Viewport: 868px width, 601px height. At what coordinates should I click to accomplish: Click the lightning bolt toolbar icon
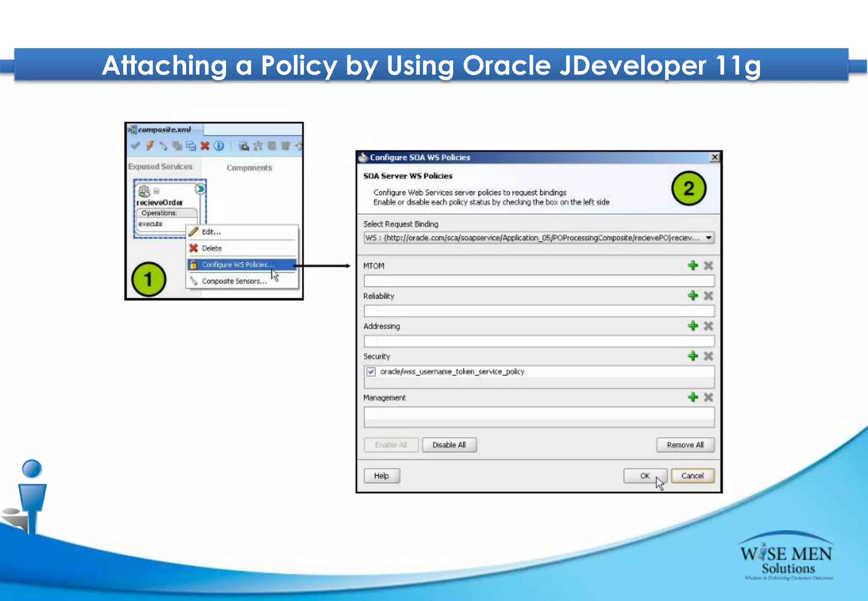coord(150,146)
